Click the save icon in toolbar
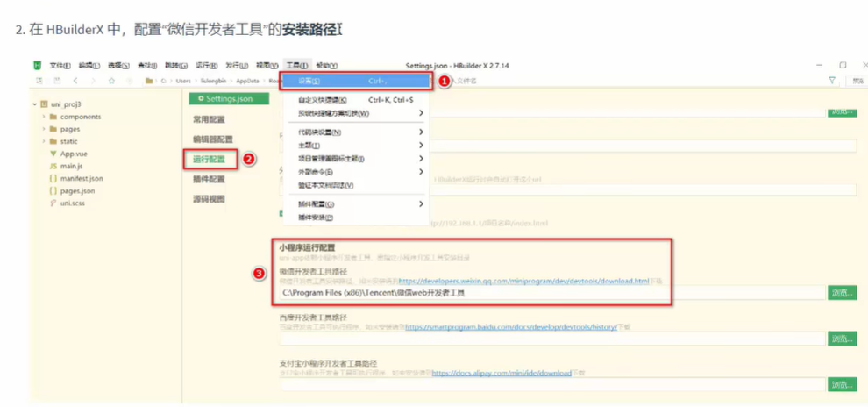 (57, 81)
